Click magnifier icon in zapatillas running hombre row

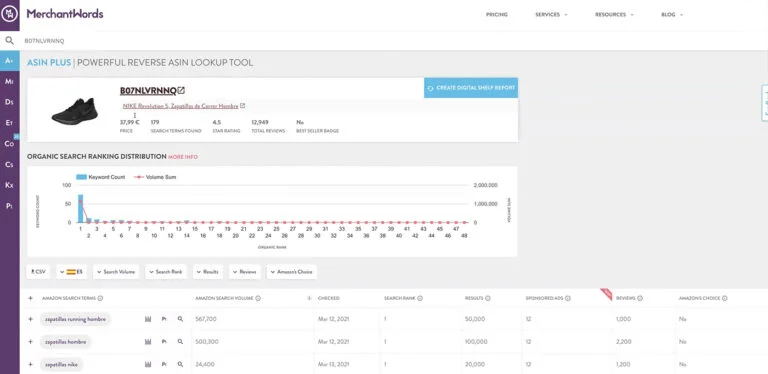pyautogui.click(x=180, y=319)
